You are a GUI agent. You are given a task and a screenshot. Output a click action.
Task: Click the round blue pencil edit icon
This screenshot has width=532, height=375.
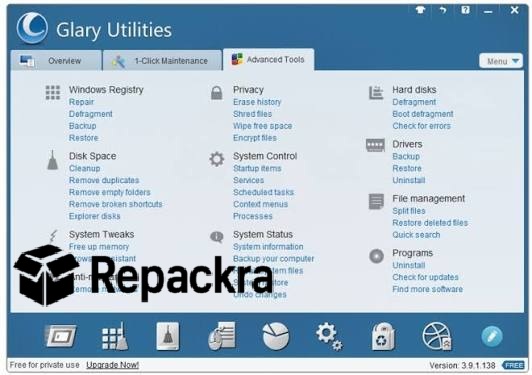coord(492,336)
